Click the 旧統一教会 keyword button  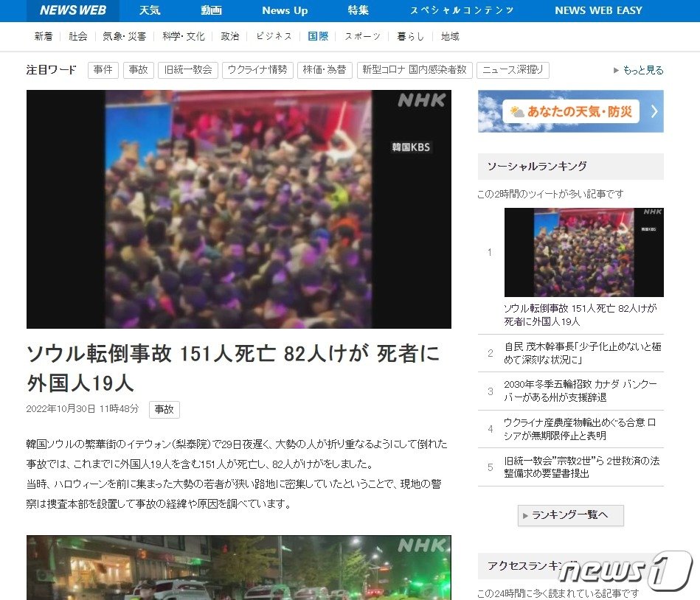(187, 69)
